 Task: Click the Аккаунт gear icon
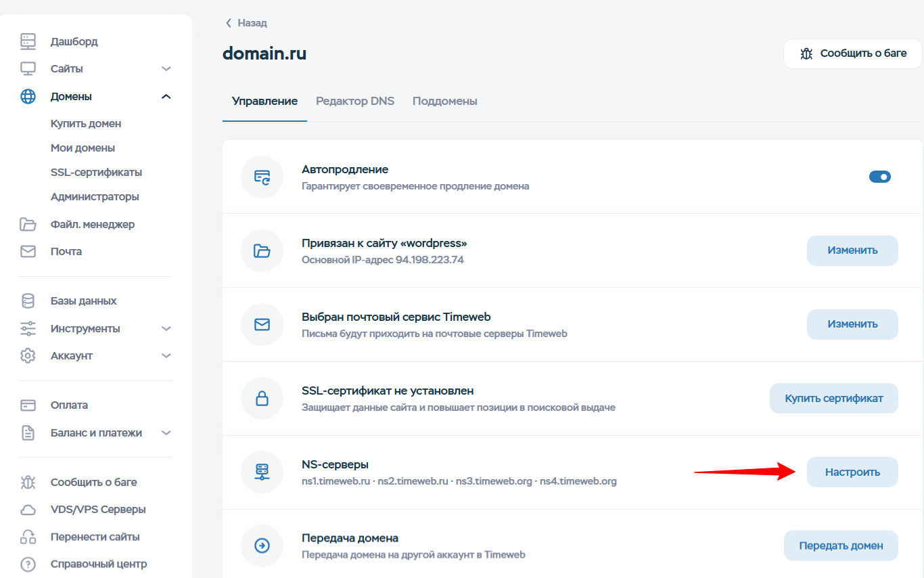tap(28, 356)
